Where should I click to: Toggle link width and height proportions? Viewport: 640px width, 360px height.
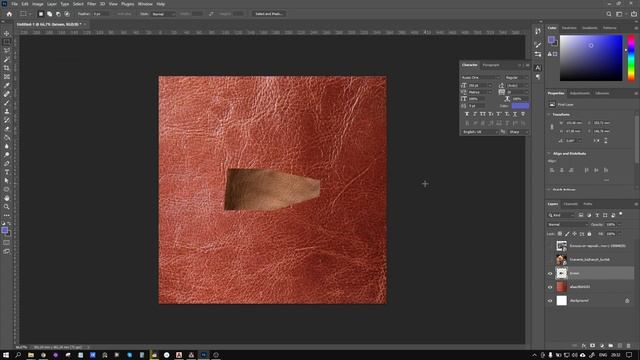click(x=552, y=127)
